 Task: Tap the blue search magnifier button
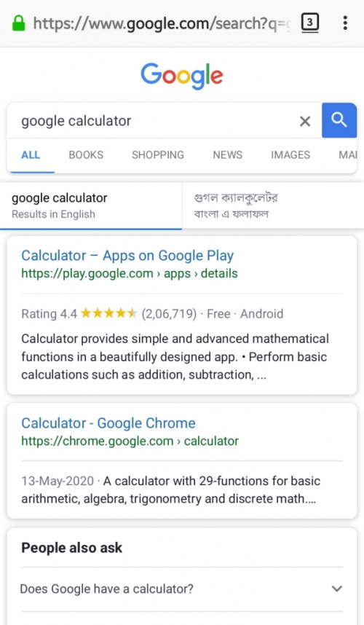pos(339,120)
